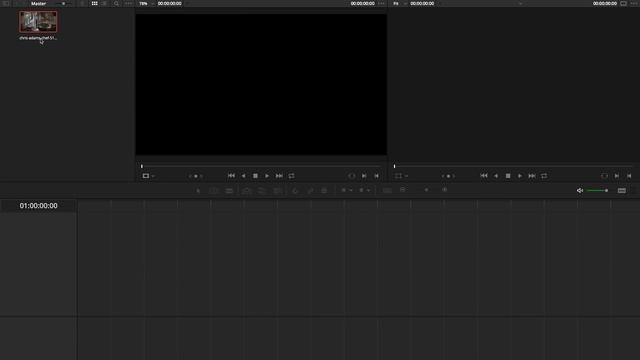Switch media pool to thumbnail grid view
The image size is (640, 360).
click(x=94, y=3)
